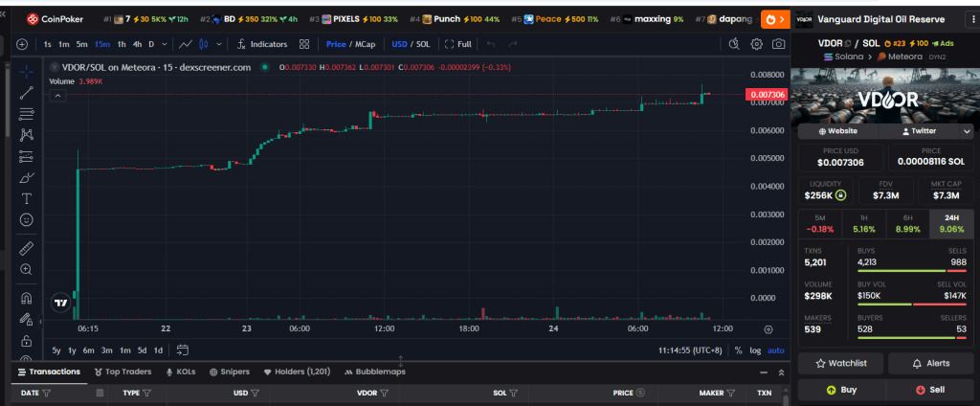The width and height of the screenshot is (980, 406).
Task: Select the 1s time interval
Action: (x=48, y=44)
